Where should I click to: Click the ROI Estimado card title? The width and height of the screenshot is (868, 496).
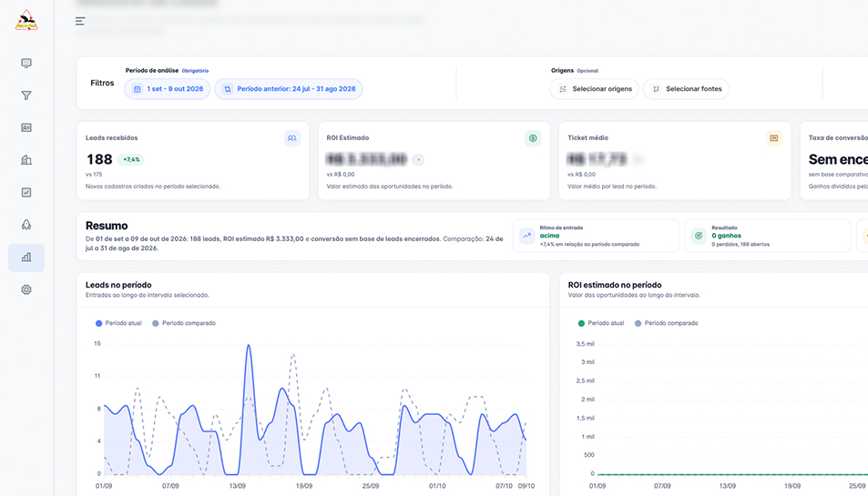(348, 137)
